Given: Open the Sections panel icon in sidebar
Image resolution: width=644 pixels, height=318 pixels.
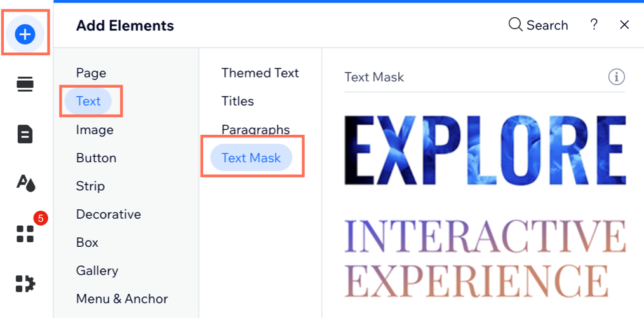Looking at the screenshot, I should pyautogui.click(x=25, y=84).
